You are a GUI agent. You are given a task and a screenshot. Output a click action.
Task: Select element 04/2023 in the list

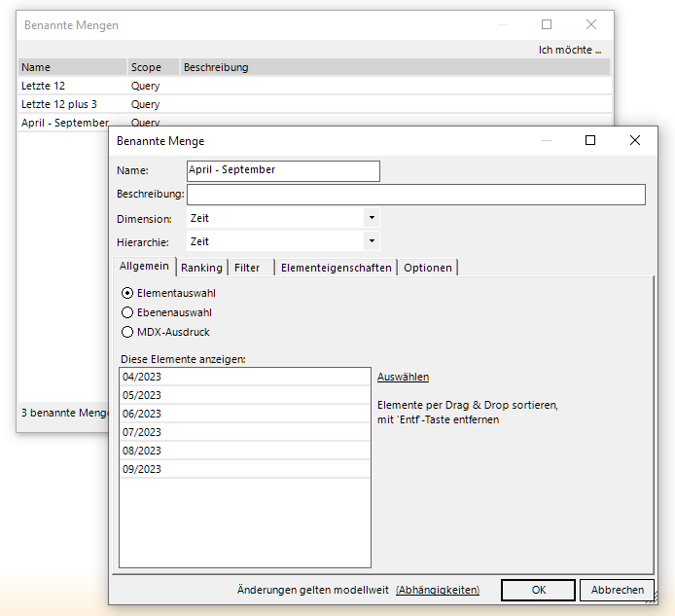[244, 377]
